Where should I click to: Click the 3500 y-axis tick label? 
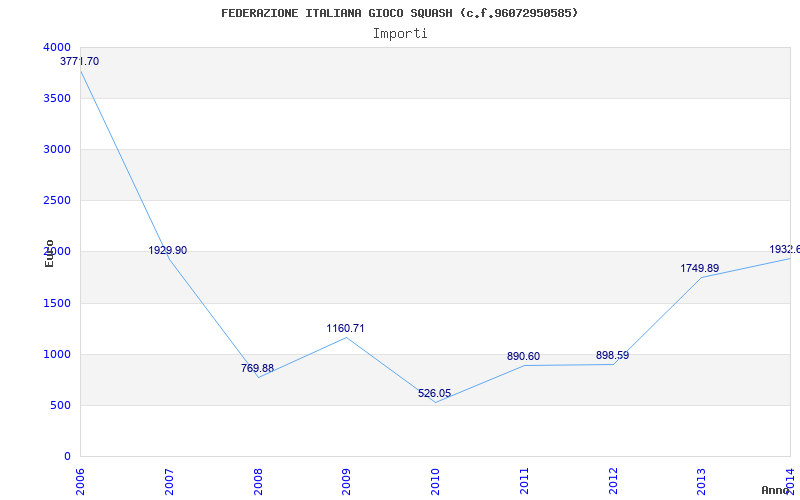[57, 98]
